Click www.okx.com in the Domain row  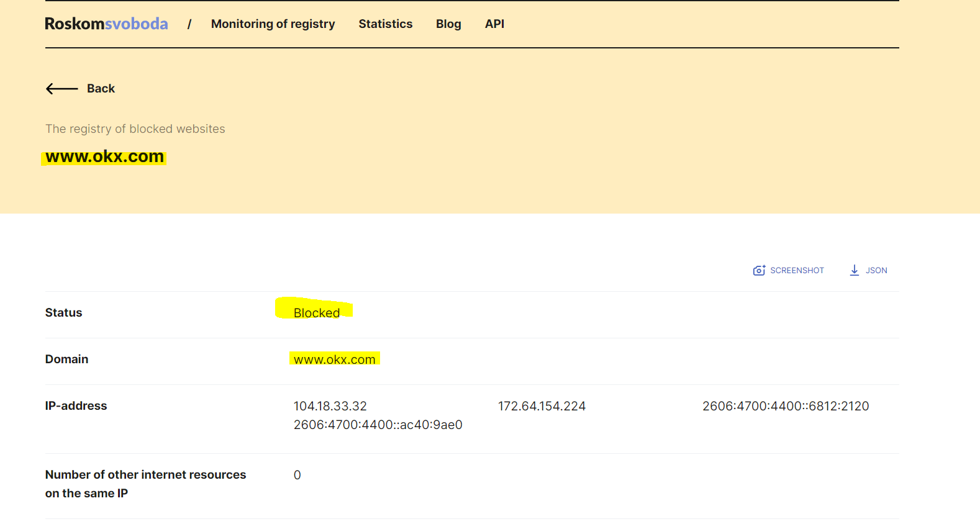point(334,359)
